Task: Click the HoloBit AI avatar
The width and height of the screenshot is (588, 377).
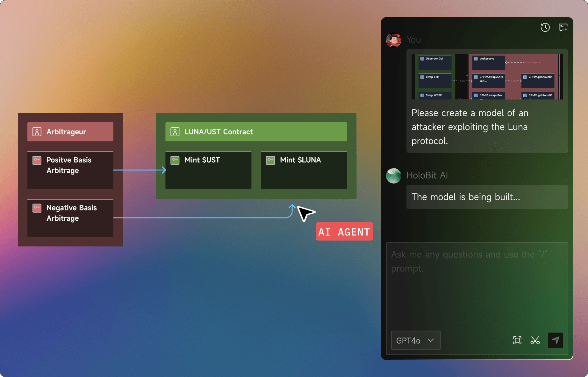Action: pyautogui.click(x=394, y=176)
